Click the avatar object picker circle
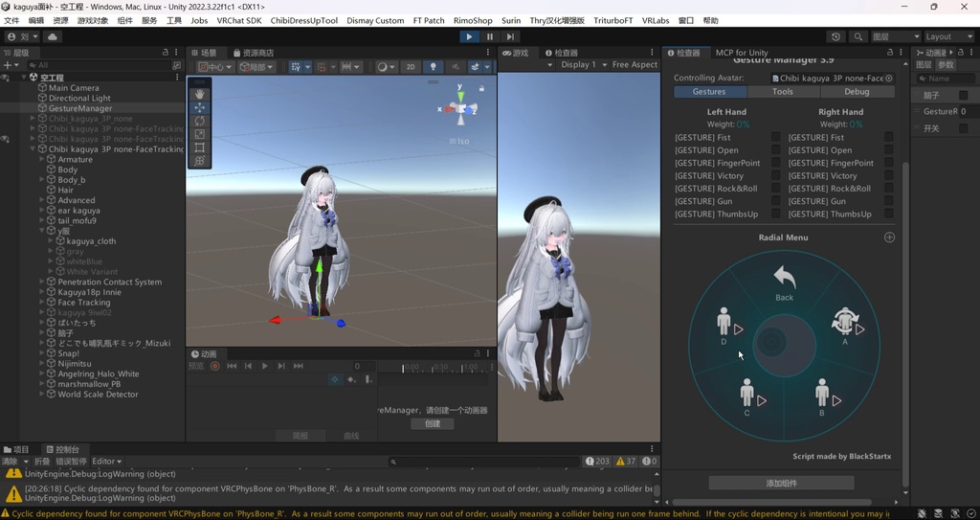This screenshot has height=520, width=980. coord(889,79)
